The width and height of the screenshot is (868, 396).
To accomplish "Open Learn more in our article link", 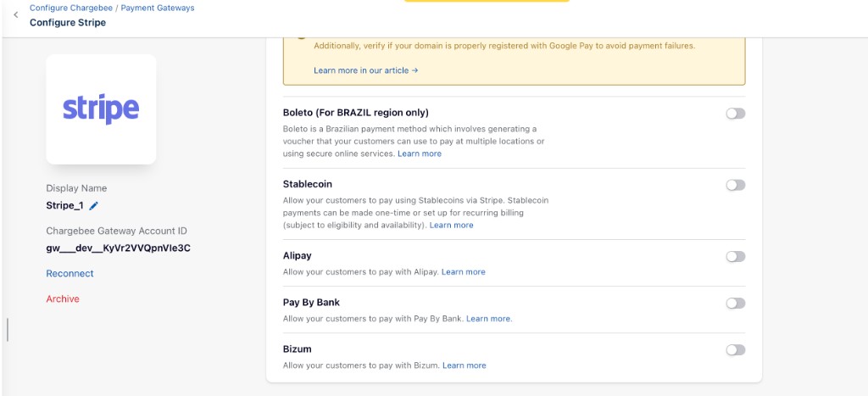I will pos(366,70).
